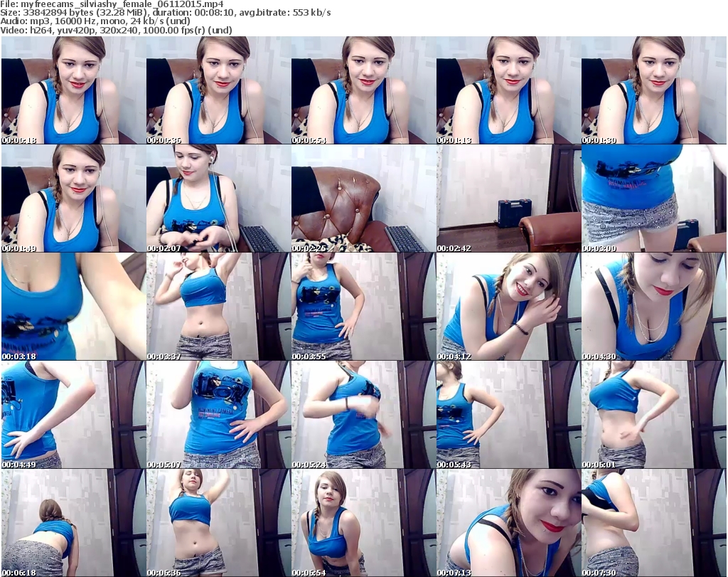Click the Size and duration info line
Viewport: 728px width, 577px height.
(x=166, y=13)
